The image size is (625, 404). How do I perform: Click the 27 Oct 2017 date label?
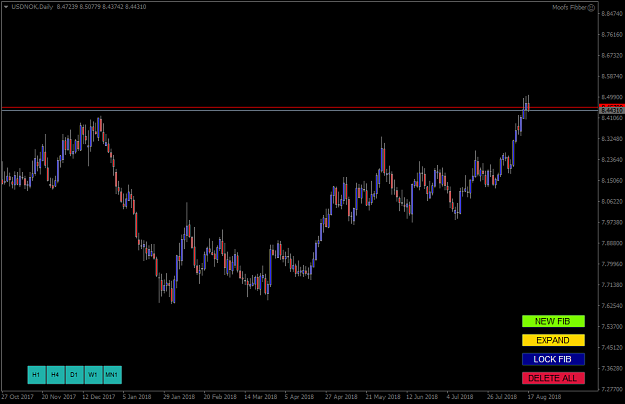pos(17,397)
